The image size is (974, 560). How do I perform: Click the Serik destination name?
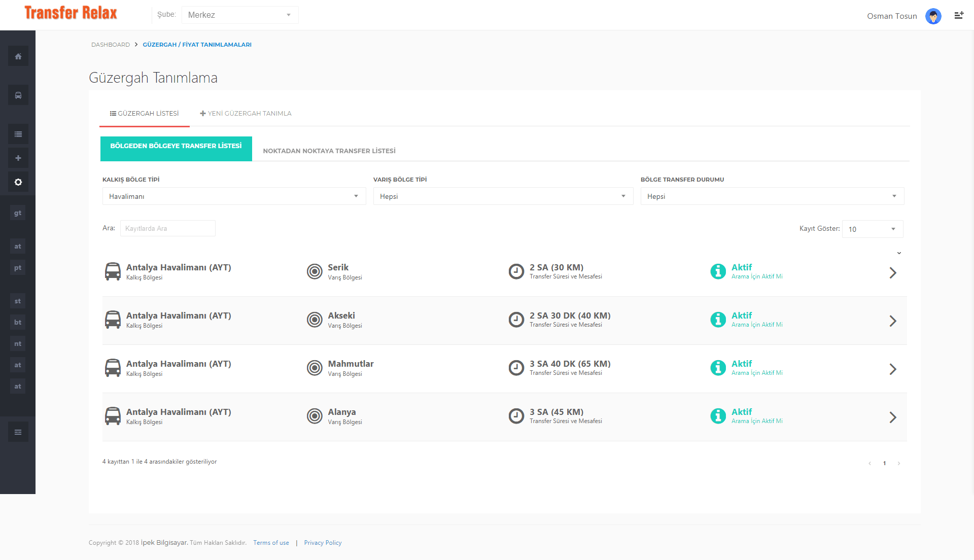pyautogui.click(x=338, y=267)
